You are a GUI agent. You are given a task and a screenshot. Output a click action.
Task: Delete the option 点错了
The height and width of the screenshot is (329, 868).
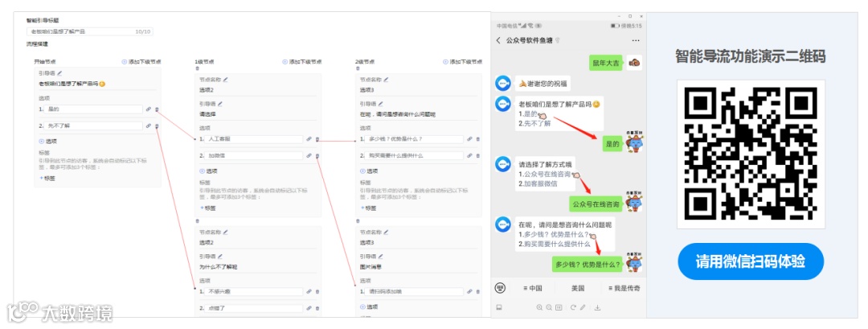point(317,308)
